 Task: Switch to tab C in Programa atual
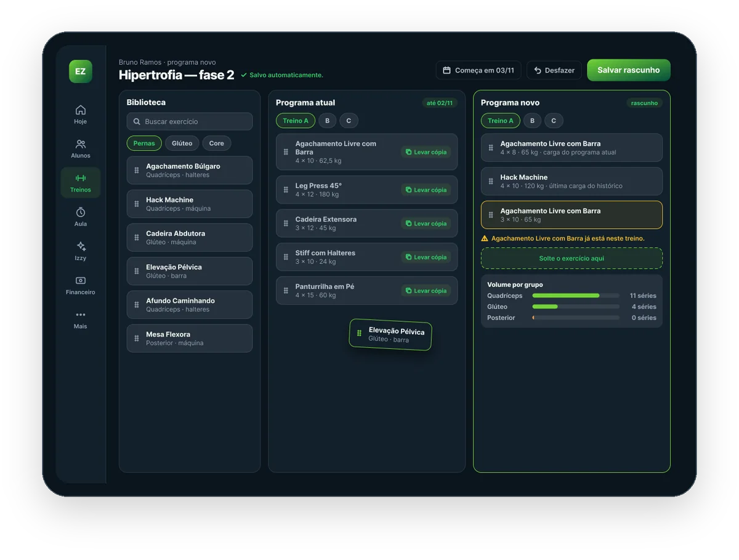pos(349,121)
